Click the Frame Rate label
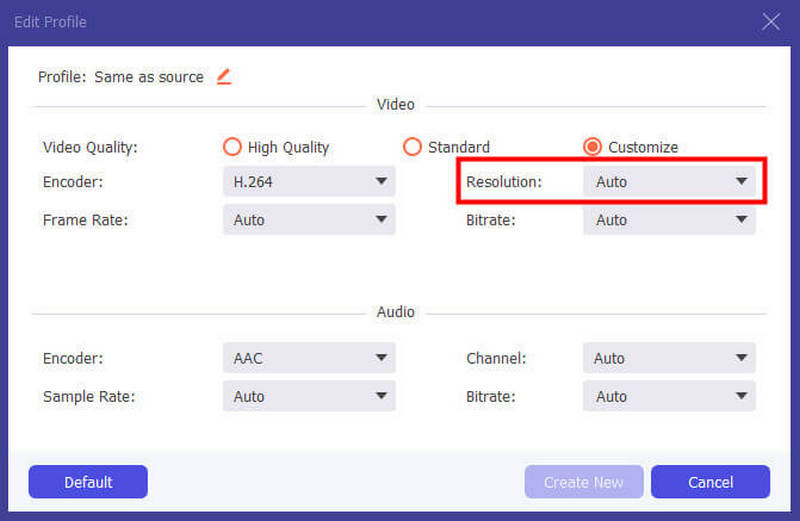Image resolution: width=800 pixels, height=521 pixels. 85,220
